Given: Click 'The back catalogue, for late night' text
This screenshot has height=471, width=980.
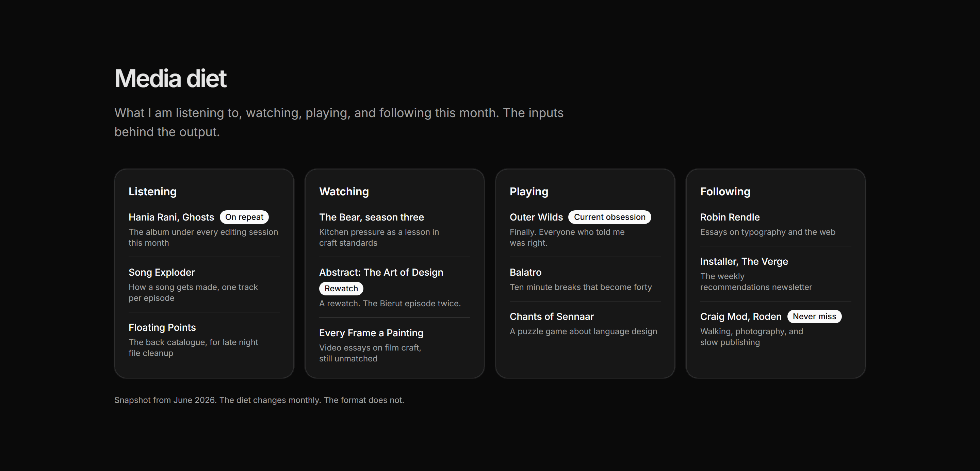Looking at the screenshot, I should point(193,348).
